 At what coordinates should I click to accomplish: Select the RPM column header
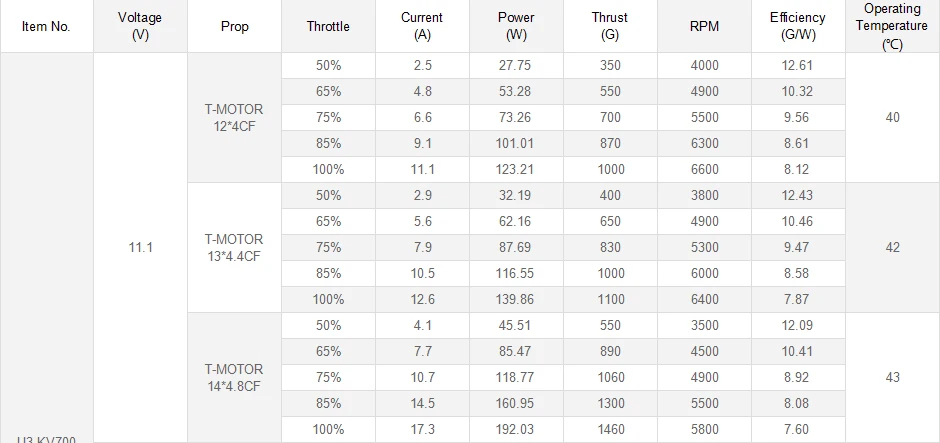[x=704, y=26]
